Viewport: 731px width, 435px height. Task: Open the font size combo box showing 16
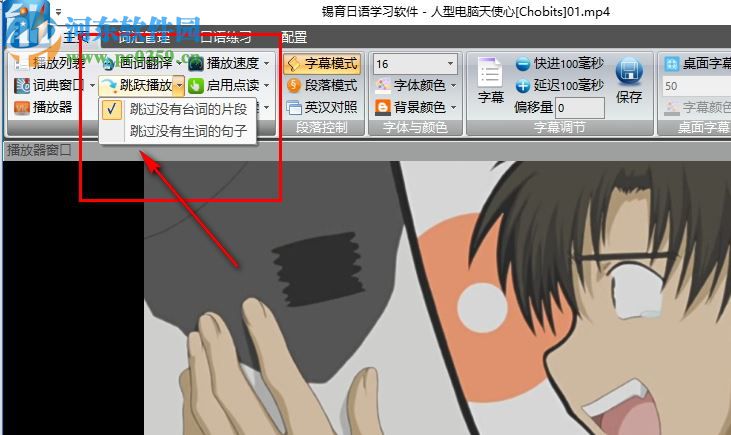pos(415,63)
